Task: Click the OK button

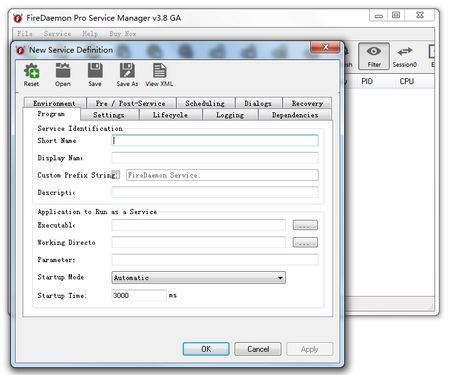Action: [206, 349]
